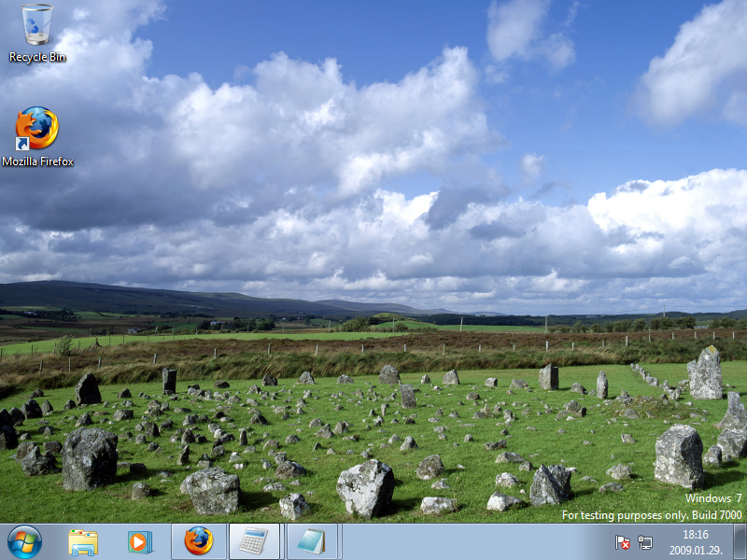Select the Recycle Bin desktop icon
The width and height of the screenshot is (747, 560).
point(37,34)
